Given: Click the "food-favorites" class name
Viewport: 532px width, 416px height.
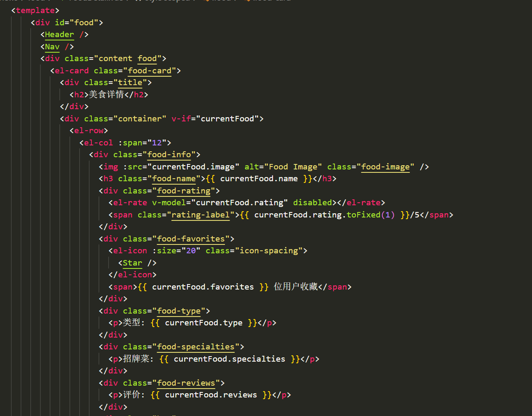Looking at the screenshot, I should [x=191, y=239].
